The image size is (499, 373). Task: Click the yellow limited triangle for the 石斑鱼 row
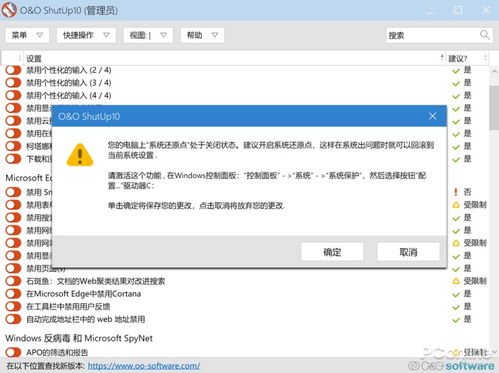coord(456,281)
